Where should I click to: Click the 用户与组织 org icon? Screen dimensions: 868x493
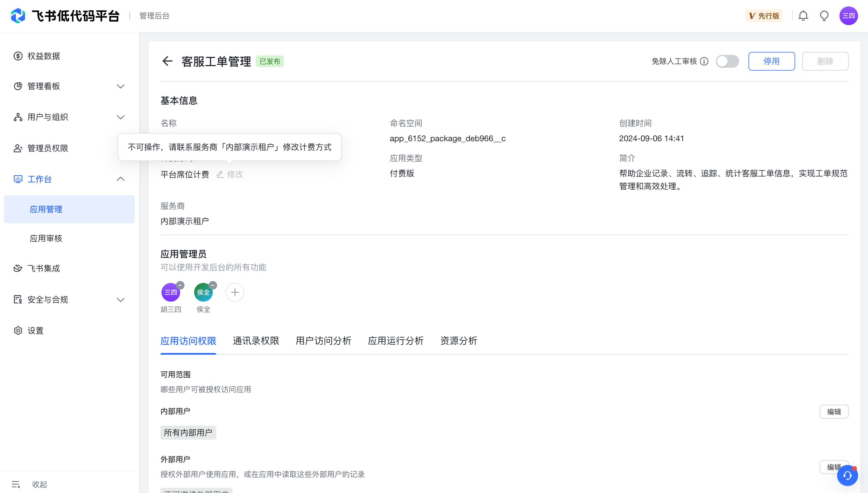click(x=18, y=117)
